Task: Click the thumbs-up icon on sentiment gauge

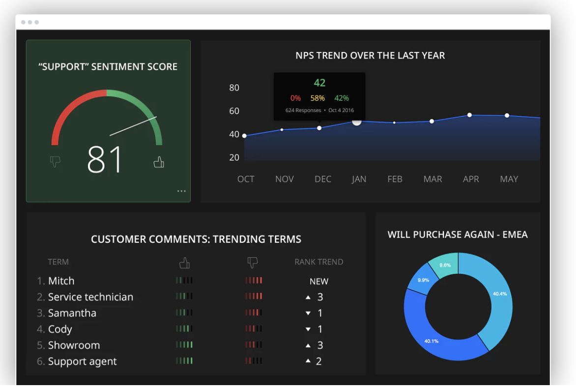Action: coord(158,162)
